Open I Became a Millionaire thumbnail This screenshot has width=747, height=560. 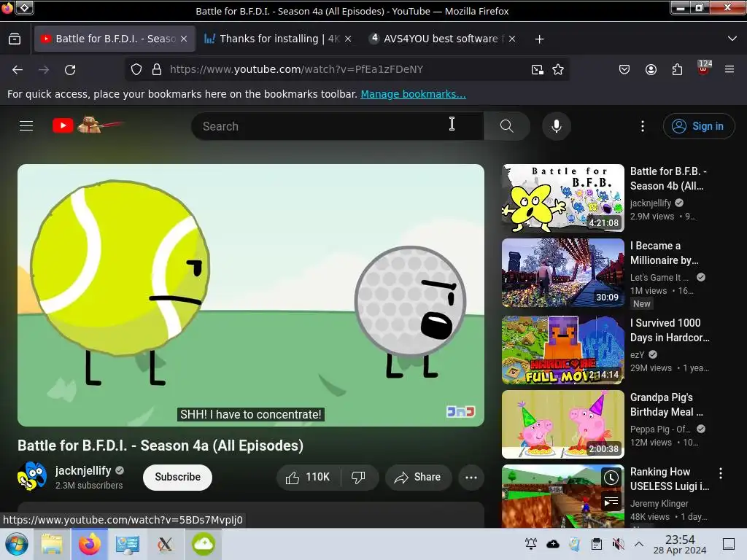coord(562,273)
